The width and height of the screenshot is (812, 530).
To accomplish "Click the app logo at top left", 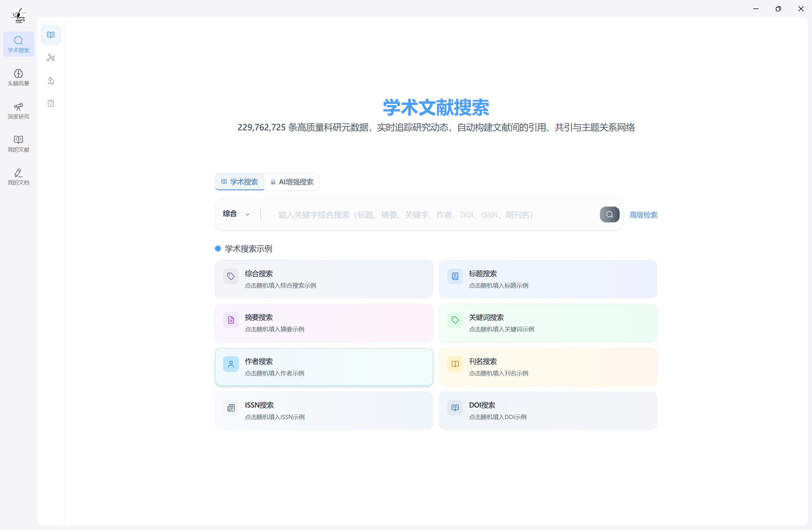I will [18, 15].
